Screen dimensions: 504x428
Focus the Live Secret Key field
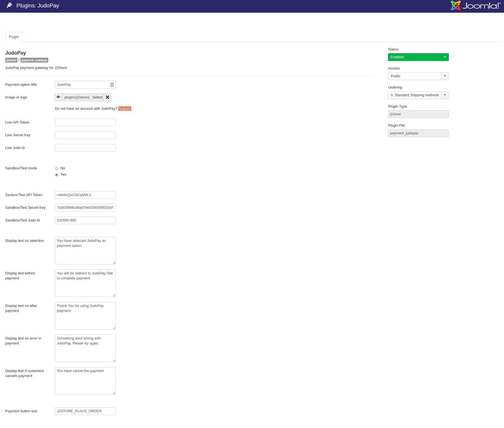(x=85, y=135)
